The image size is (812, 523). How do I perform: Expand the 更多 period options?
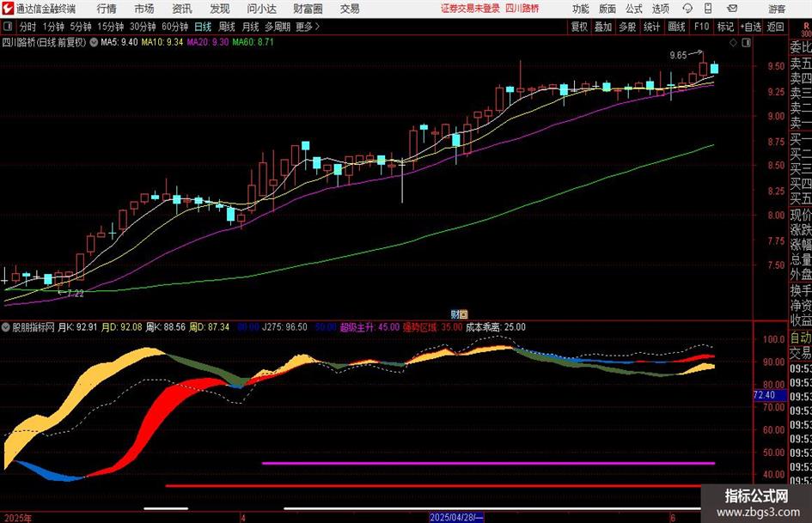[x=308, y=27]
